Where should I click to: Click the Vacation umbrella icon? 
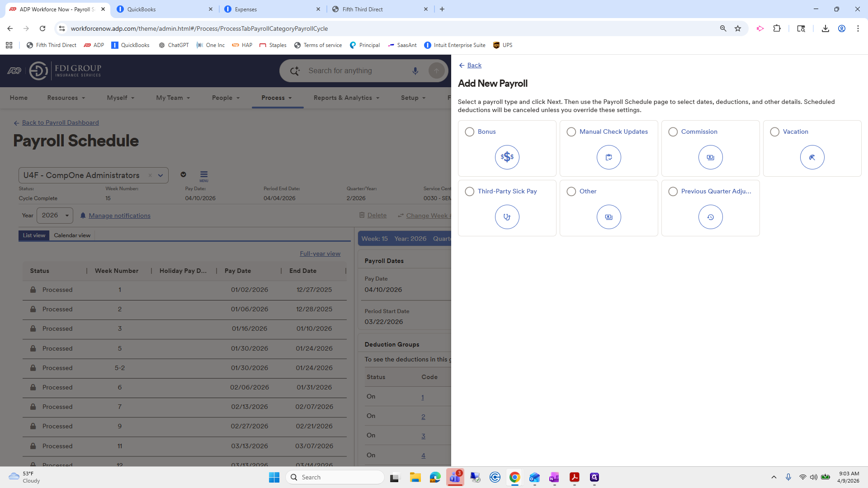(x=812, y=157)
